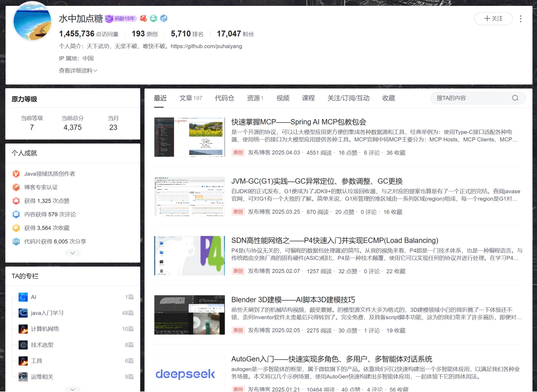Switch to the 代码仓 tab
537x392 pixels.
pos(224,98)
